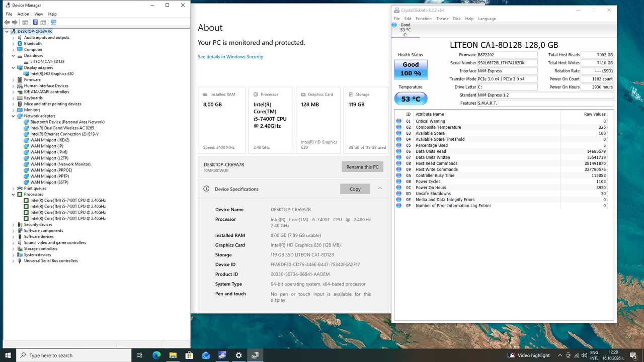
Task: Collapse the Disk drives node
Action: click(x=13, y=56)
